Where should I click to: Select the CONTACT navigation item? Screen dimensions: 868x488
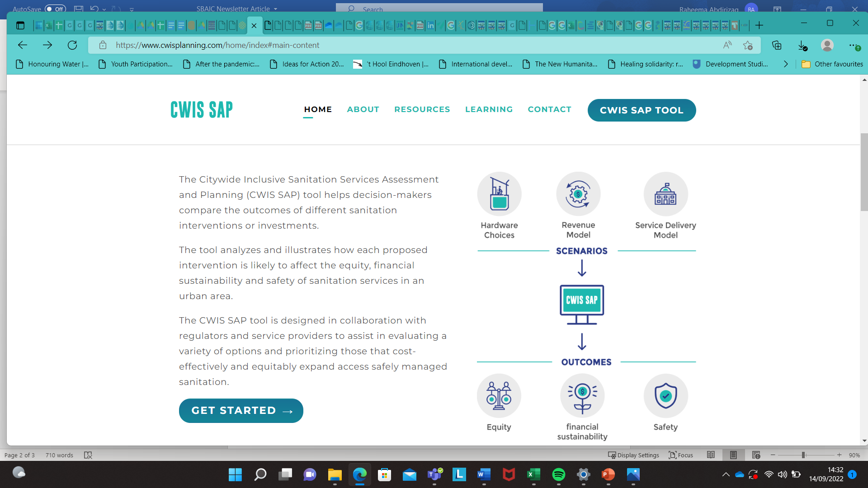pyautogui.click(x=550, y=109)
